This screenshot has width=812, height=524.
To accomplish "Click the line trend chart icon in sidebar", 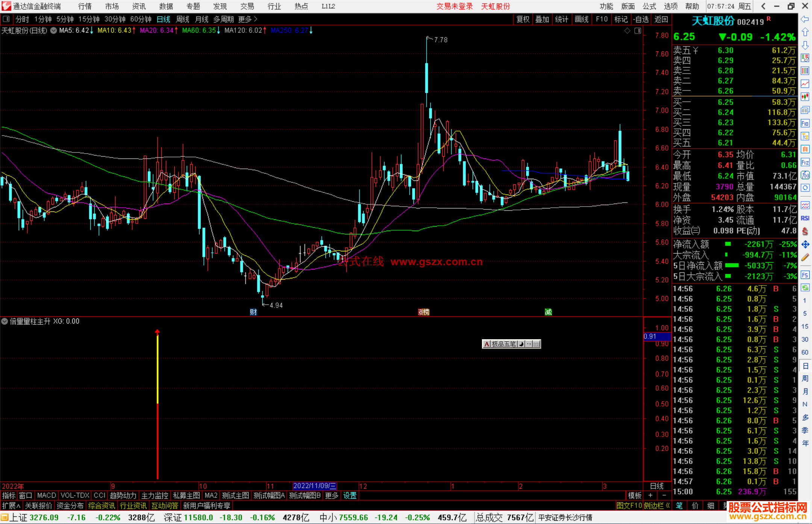I will click(805, 84).
